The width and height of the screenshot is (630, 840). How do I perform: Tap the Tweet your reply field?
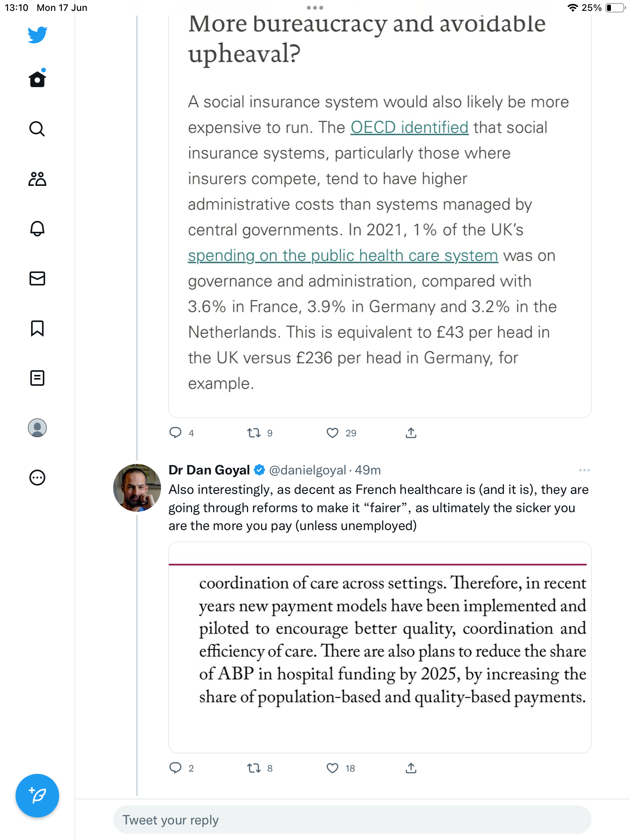(352, 820)
